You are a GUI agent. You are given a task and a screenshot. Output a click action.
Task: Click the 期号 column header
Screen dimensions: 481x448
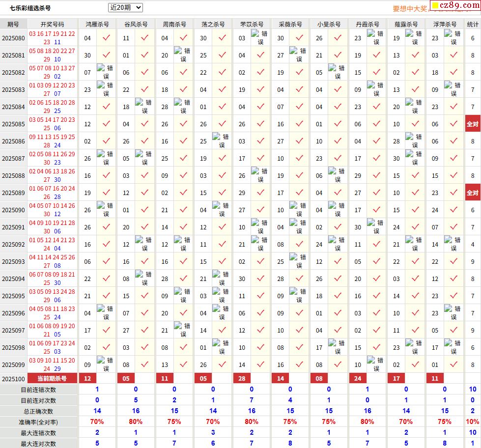[x=13, y=24]
